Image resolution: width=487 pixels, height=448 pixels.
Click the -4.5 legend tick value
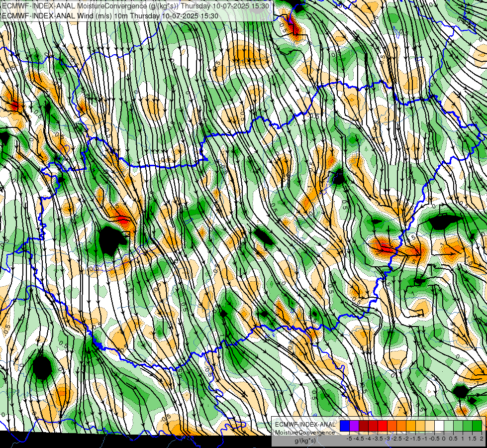(x=359, y=439)
